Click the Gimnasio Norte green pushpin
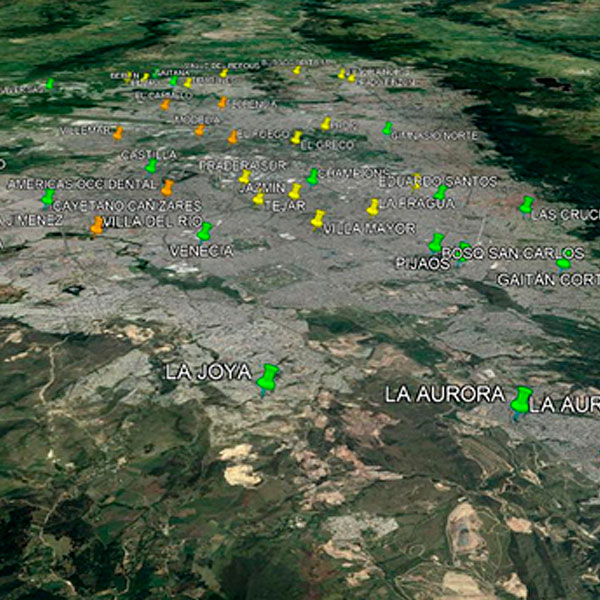 (x=387, y=128)
